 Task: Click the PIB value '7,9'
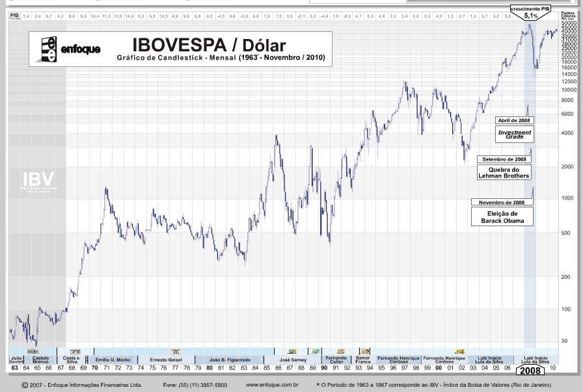click(x=267, y=16)
